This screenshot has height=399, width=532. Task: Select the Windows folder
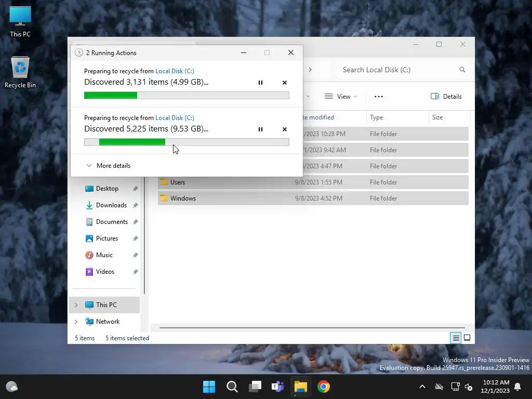(313, 198)
